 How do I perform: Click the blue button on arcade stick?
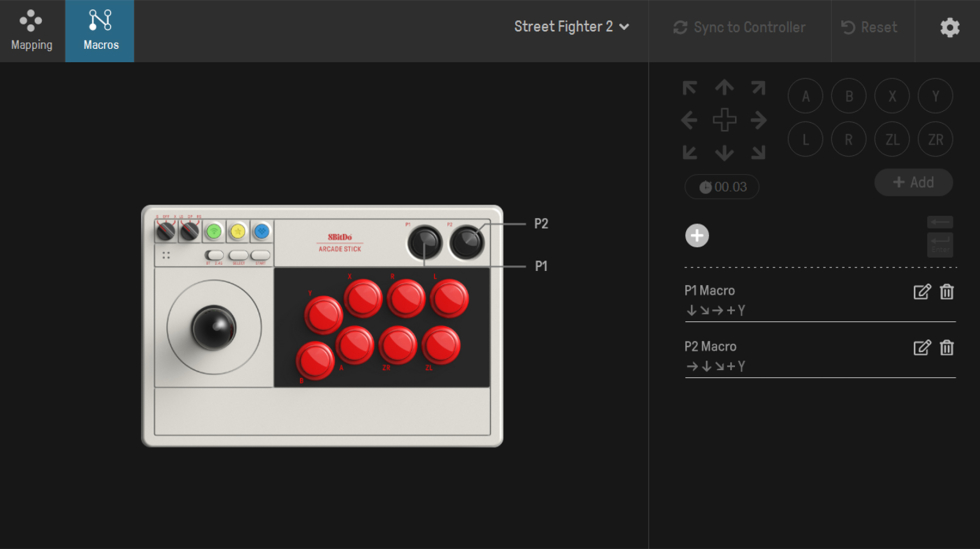261,231
